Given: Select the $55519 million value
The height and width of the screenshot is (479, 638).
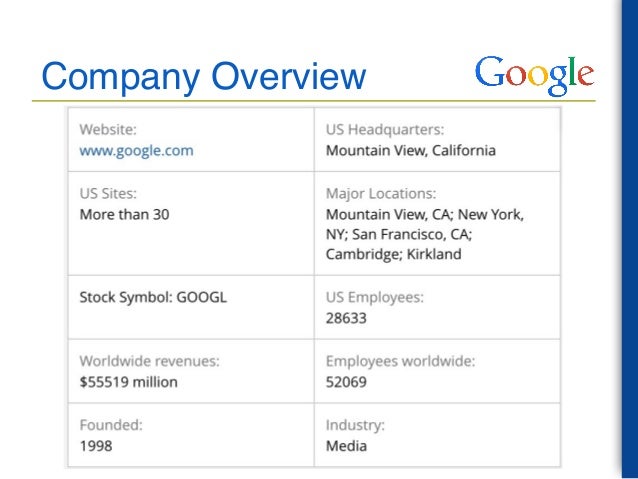Looking at the screenshot, I should click(x=129, y=382).
